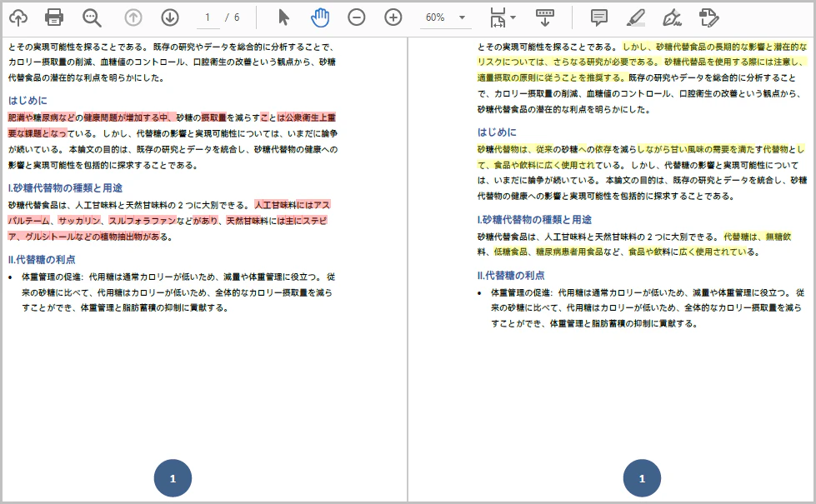Click red highlighted text サッカリン
816x504 pixels.
(x=79, y=221)
